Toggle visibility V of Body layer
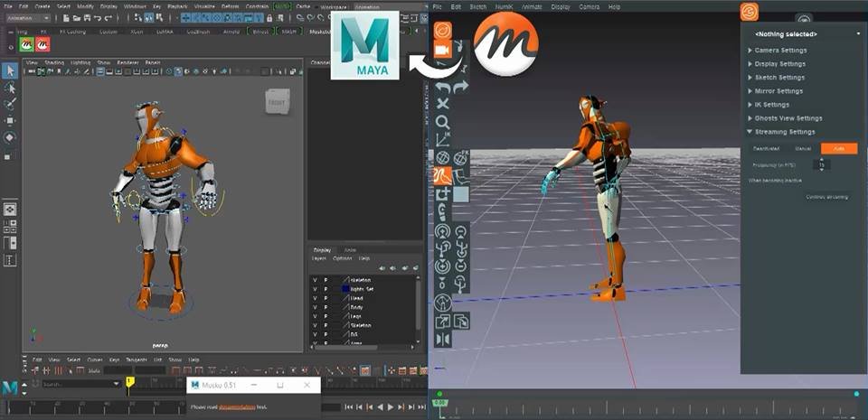This screenshot has height=420, width=868. [315, 307]
